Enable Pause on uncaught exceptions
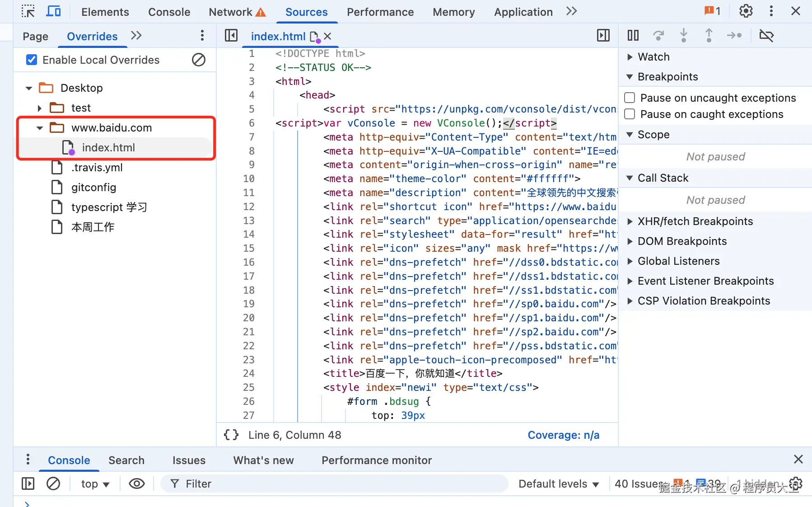The image size is (812, 507). 630,98
